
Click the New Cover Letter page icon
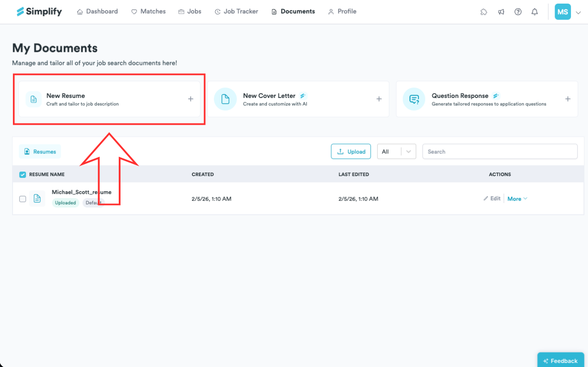click(x=225, y=99)
